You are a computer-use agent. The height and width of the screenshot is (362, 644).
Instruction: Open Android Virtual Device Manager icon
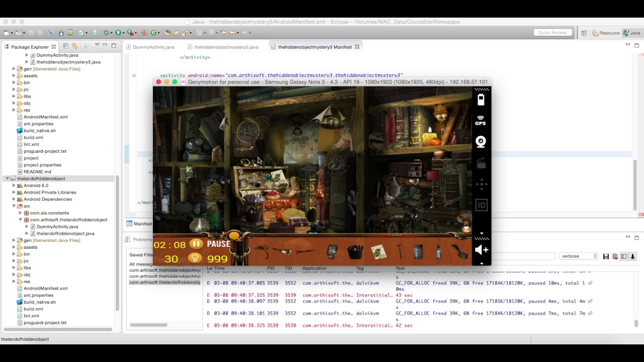(70, 33)
